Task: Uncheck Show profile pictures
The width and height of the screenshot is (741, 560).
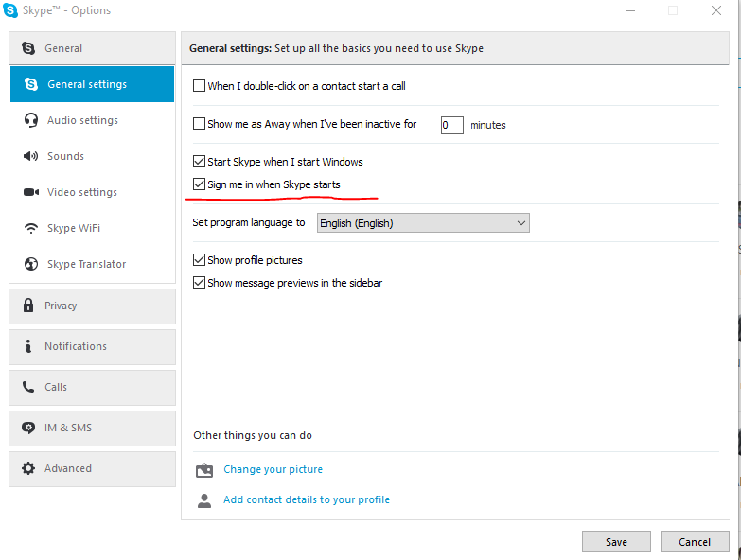Action: point(199,260)
